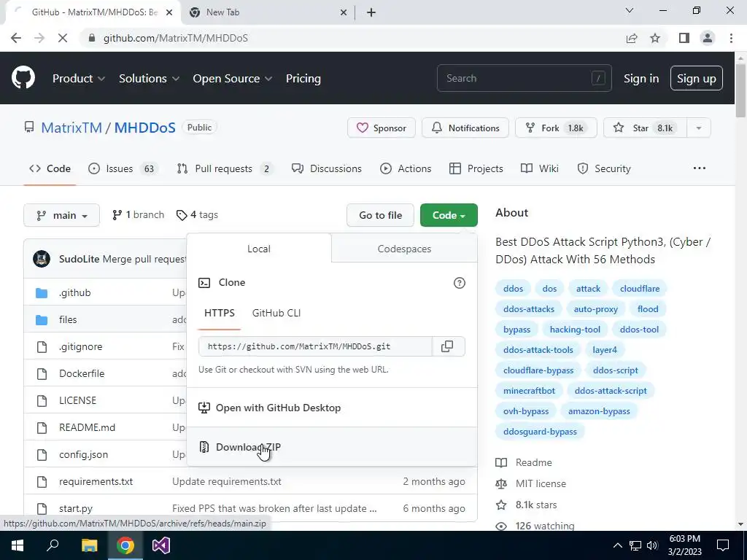Toggle the green Code dropdown button
Image resolution: width=747 pixels, height=560 pixels.
tap(449, 215)
